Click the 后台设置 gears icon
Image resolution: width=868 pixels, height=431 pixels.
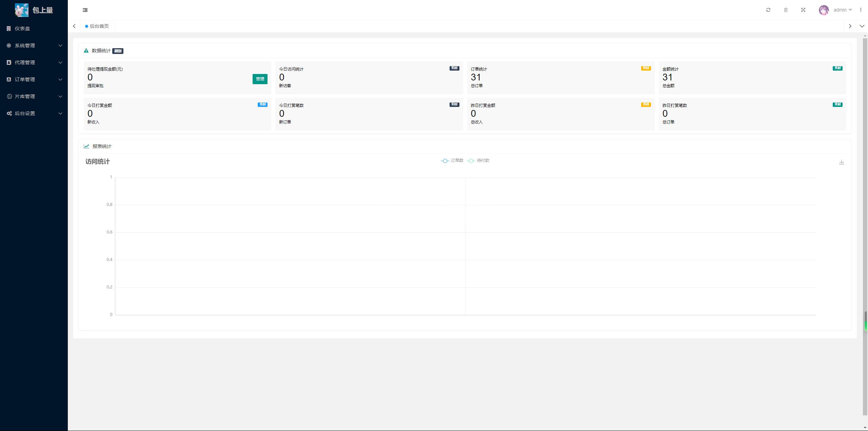(x=9, y=113)
